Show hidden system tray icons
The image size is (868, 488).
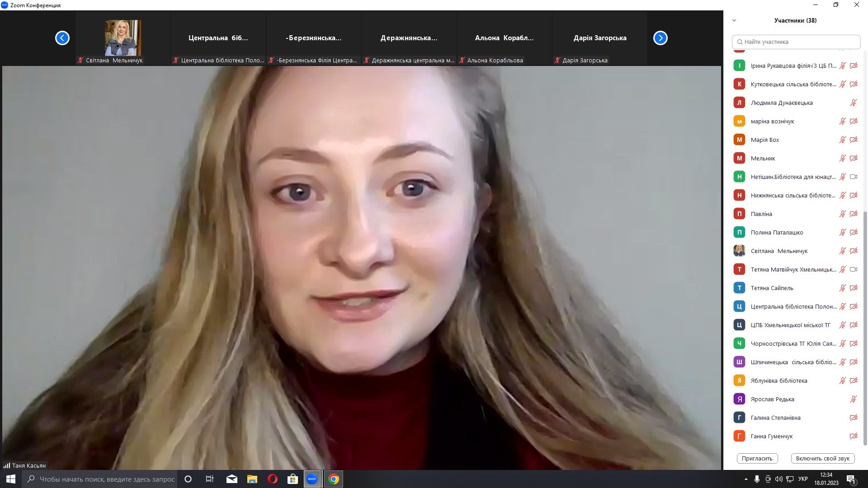coord(746,479)
